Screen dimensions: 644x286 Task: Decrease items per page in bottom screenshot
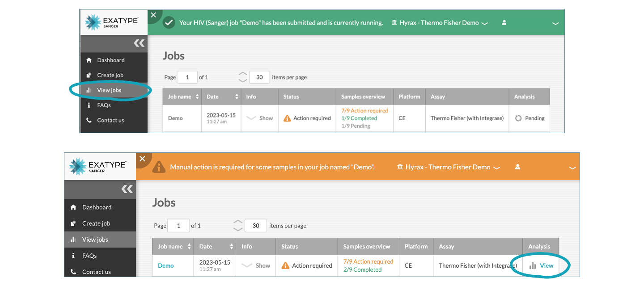click(238, 229)
